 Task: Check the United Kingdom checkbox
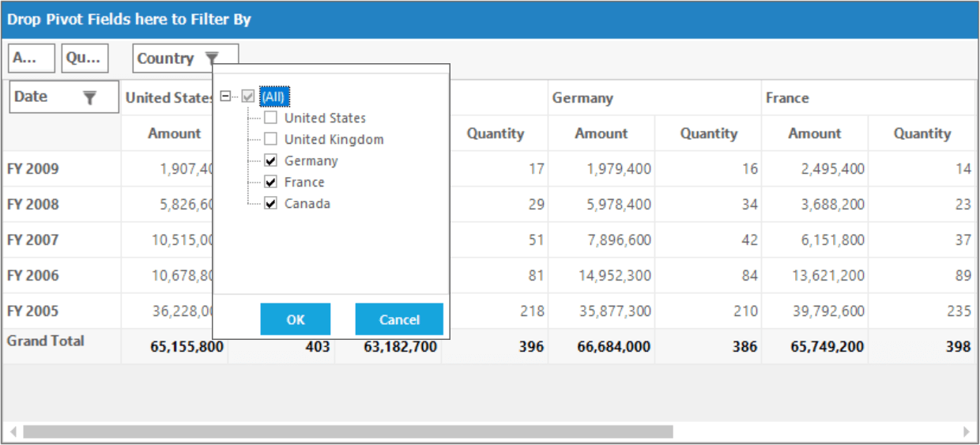(270, 139)
